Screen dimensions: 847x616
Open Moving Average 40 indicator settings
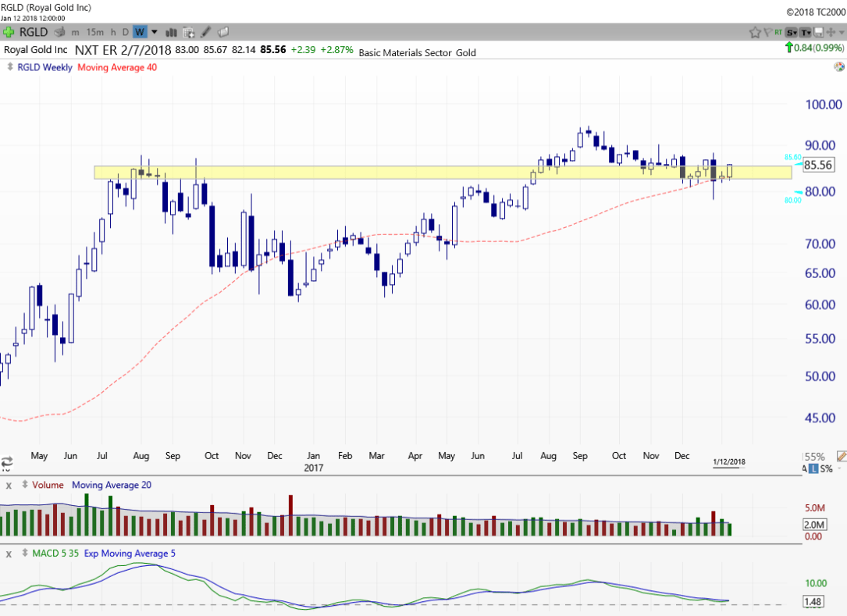[x=117, y=67]
